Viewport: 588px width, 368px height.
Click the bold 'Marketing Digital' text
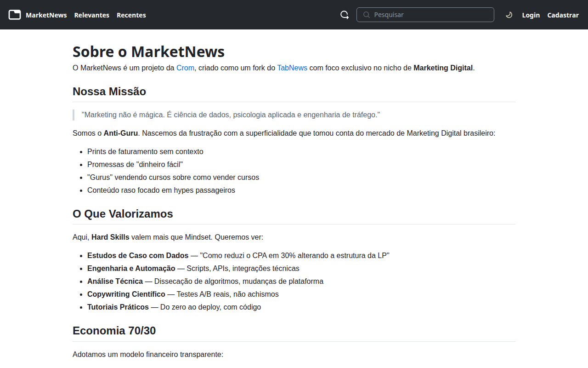(x=443, y=68)
